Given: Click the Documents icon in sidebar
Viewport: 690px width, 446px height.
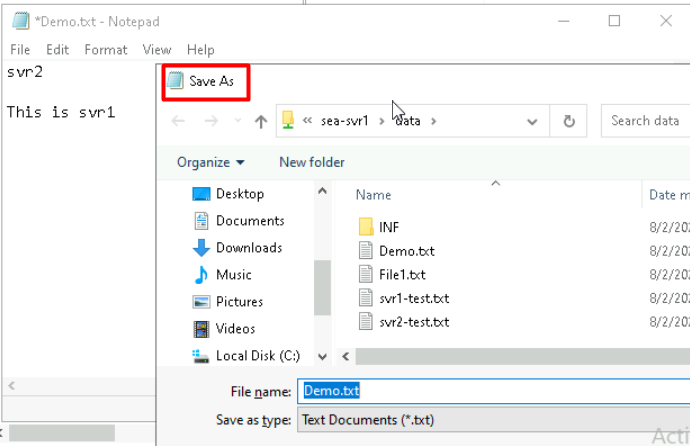Looking at the screenshot, I should pos(201,221).
